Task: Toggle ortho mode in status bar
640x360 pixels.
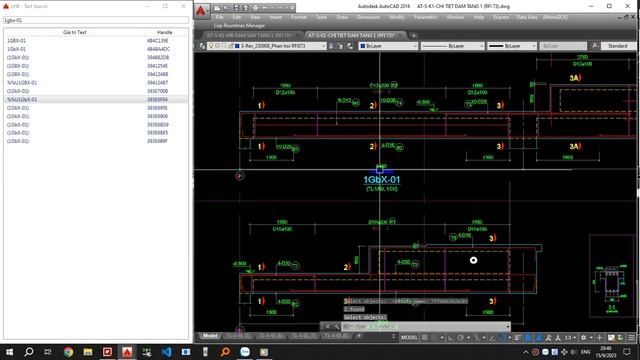Action: (451, 338)
